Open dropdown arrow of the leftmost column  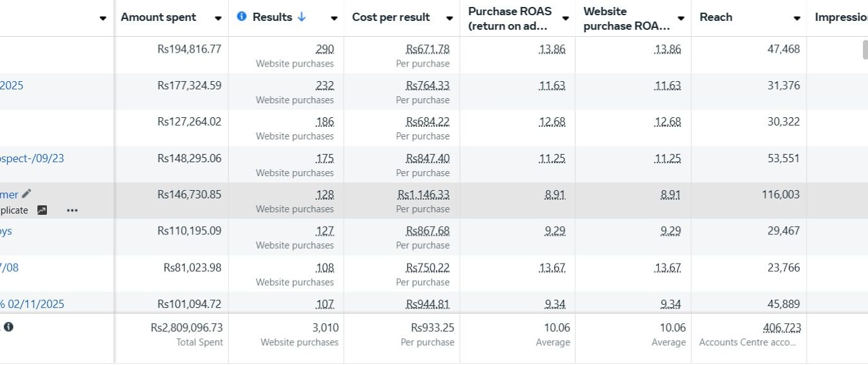[x=103, y=18]
